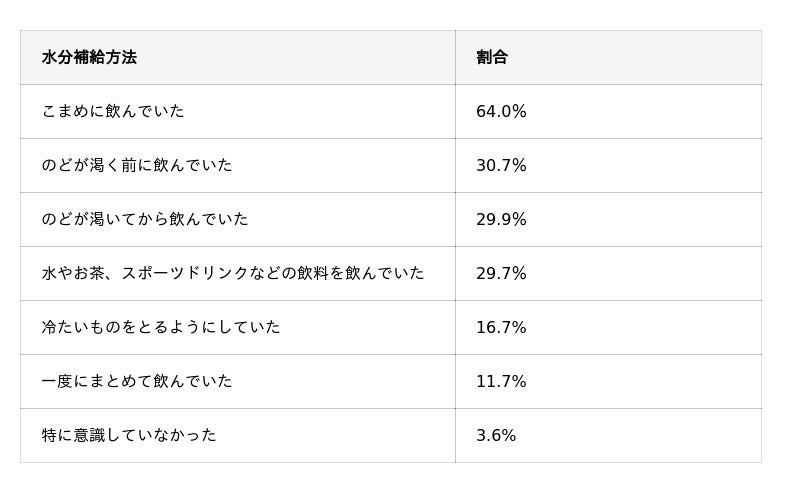The height and width of the screenshot is (493, 800).
Task: Select the 特に意識していなかった cell
Action: [x=238, y=435]
